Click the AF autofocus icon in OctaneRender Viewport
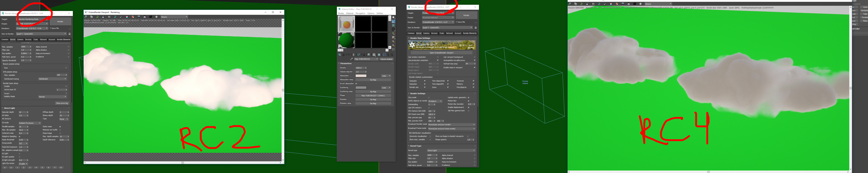Image resolution: width=868 pixels, height=173 pixels. pos(121,17)
